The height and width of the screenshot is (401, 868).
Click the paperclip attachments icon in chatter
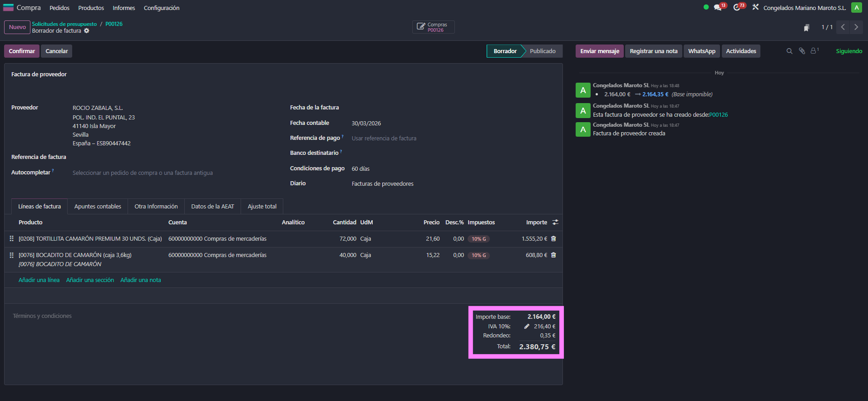point(802,51)
